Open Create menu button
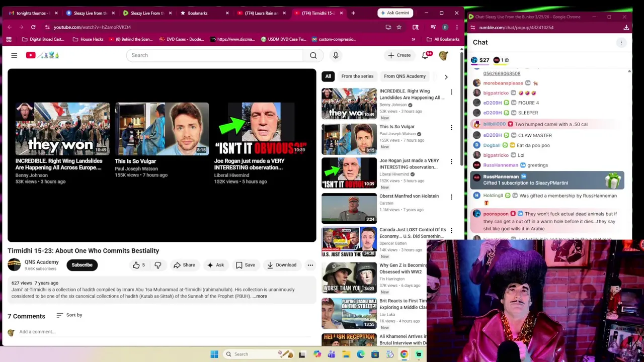644x362 pixels. pyautogui.click(x=399, y=55)
